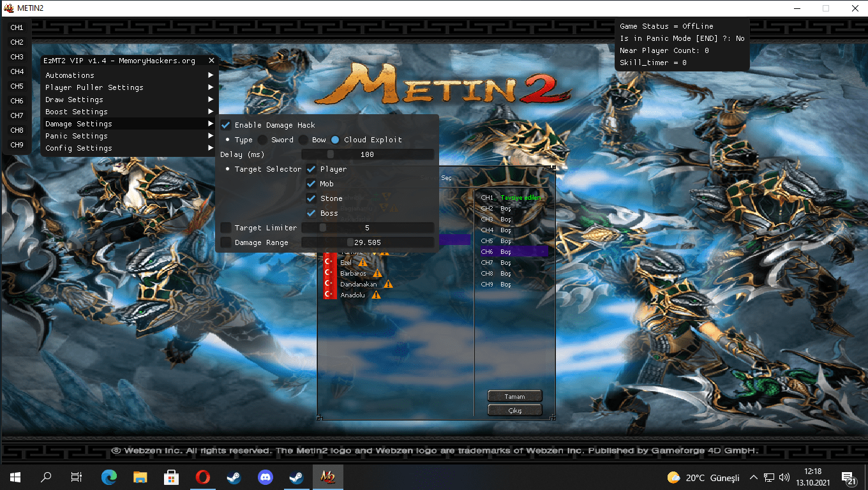Open the taskbar clock showing 12:18

(x=813, y=477)
